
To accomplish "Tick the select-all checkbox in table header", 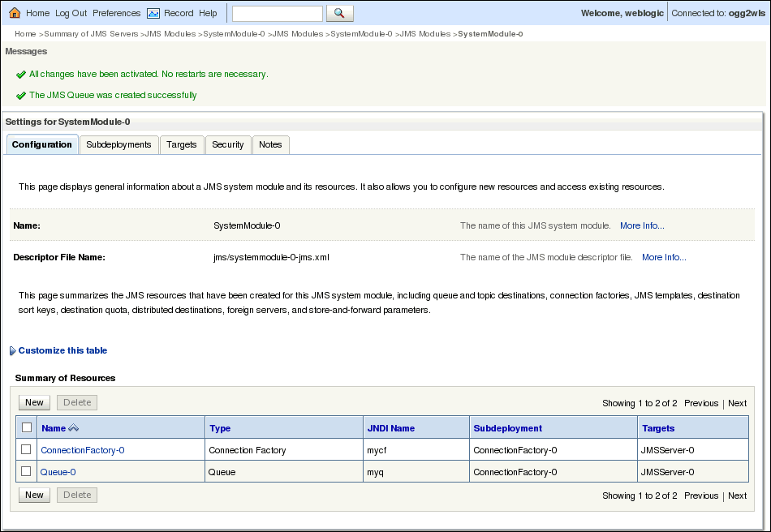I will click(x=27, y=427).
